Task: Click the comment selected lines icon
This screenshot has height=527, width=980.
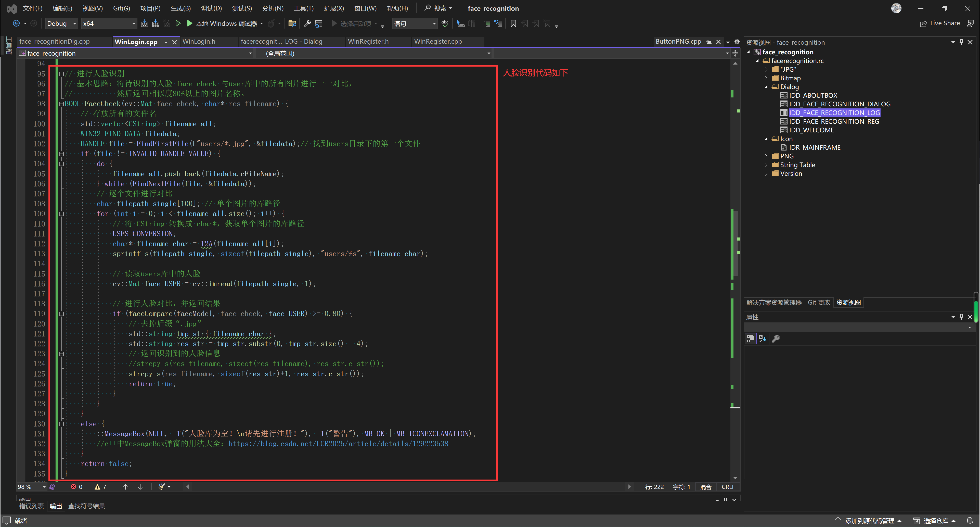Action: [487, 24]
